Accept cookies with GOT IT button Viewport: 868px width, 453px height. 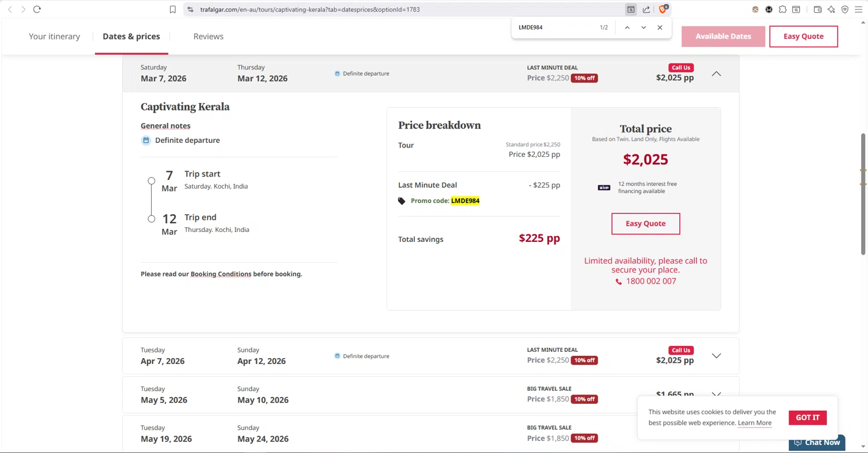[x=807, y=418]
